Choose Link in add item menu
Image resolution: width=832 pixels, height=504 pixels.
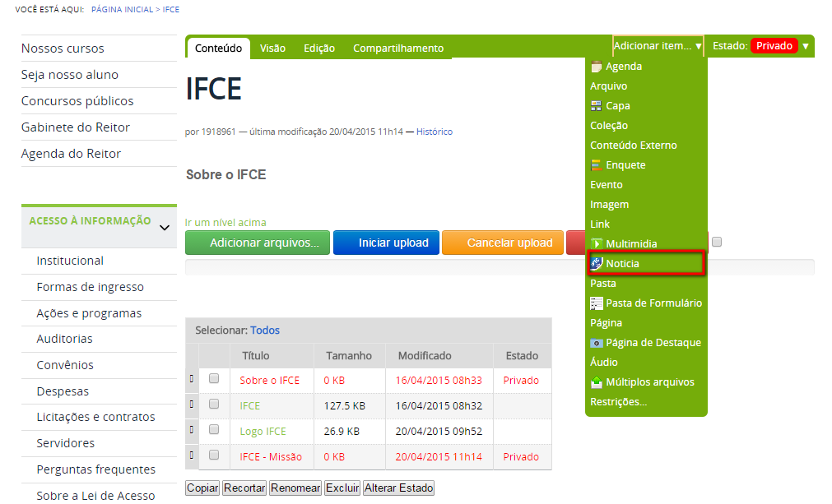click(x=600, y=224)
